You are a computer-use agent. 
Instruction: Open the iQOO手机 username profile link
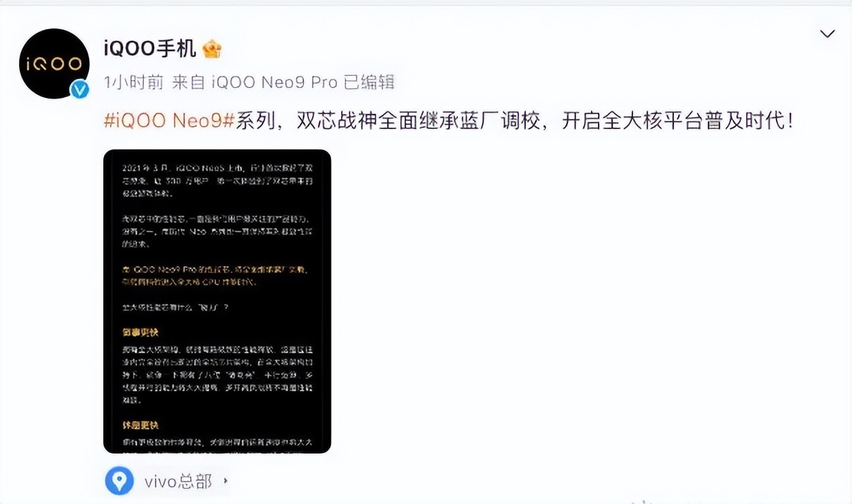coord(150,48)
